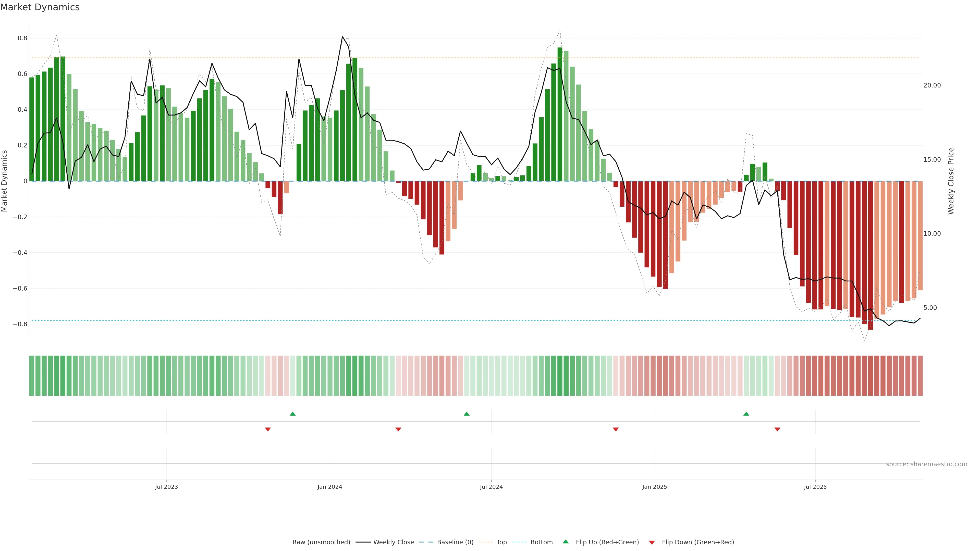Click the Jul 2025 x-axis label

tap(815, 487)
